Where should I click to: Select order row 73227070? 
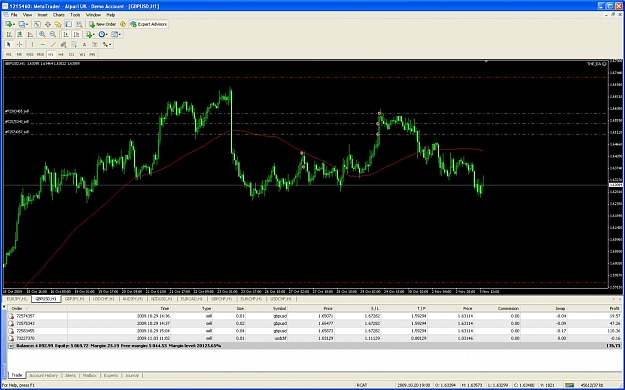click(x=314, y=338)
